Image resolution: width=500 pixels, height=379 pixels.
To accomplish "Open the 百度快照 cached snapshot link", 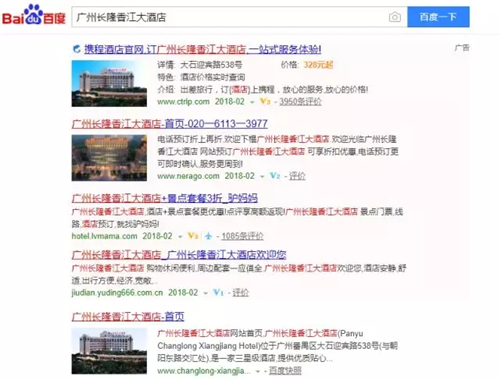I will [285, 371].
